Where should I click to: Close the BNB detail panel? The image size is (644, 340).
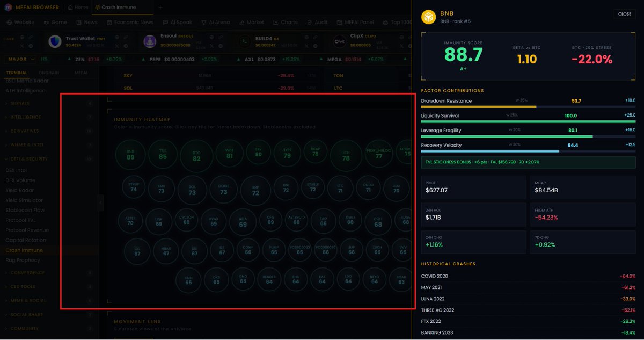(x=625, y=14)
